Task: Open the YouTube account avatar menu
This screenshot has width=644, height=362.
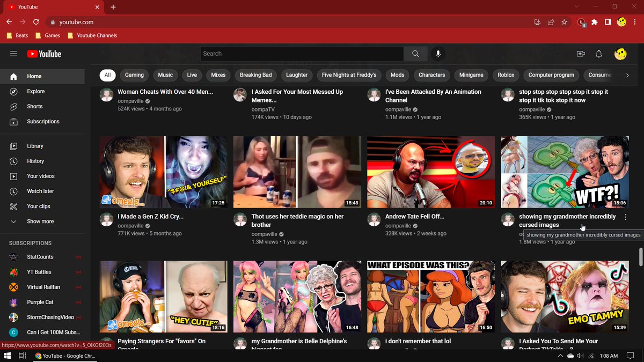Action: click(x=621, y=54)
